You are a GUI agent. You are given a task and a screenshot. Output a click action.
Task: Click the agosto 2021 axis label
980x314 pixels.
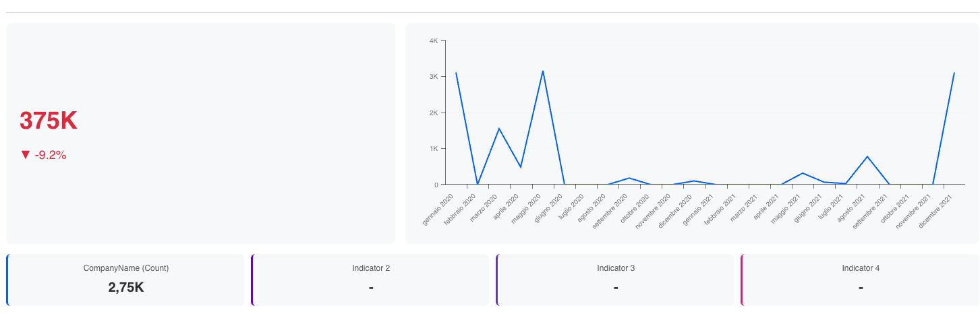pyautogui.click(x=851, y=209)
